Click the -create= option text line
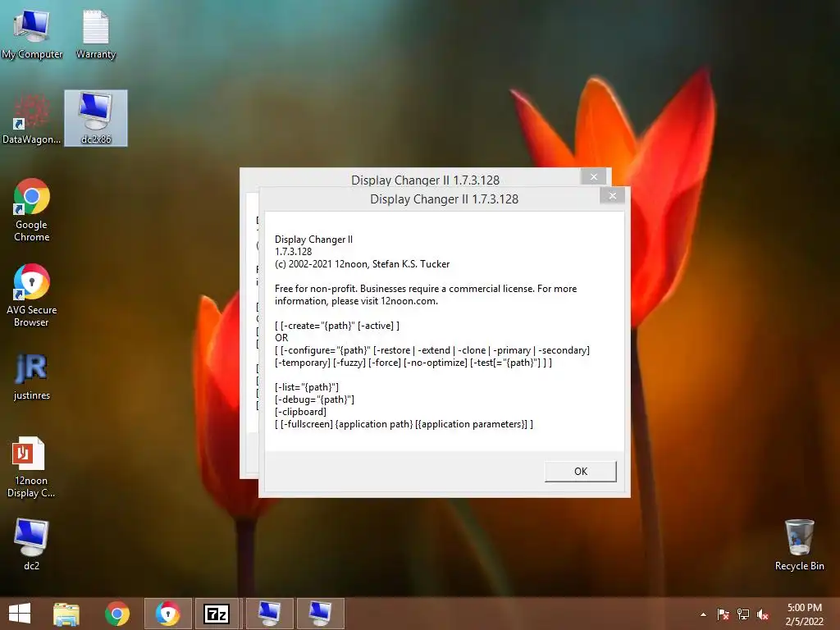Screen dimensions: 840x630 point(337,326)
